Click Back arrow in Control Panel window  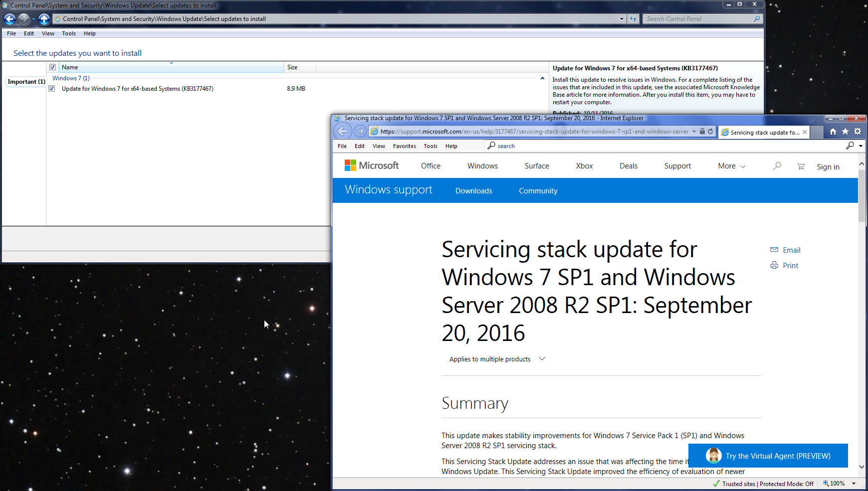pos(9,19)
